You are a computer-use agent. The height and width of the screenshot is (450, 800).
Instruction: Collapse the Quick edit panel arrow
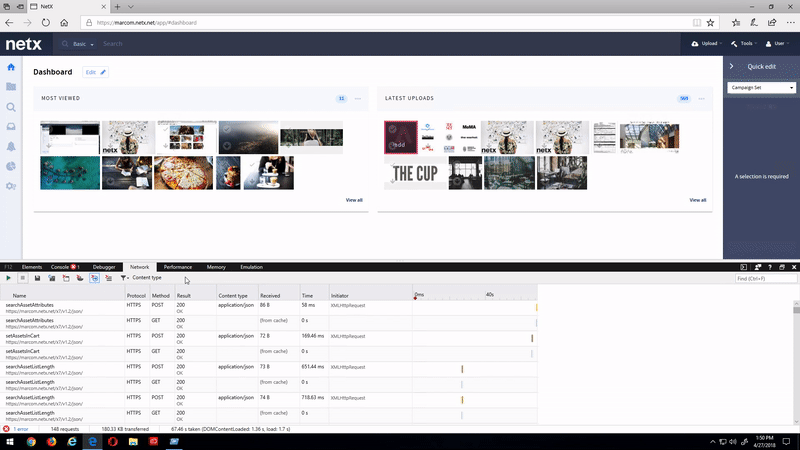(x=731, y=67)
